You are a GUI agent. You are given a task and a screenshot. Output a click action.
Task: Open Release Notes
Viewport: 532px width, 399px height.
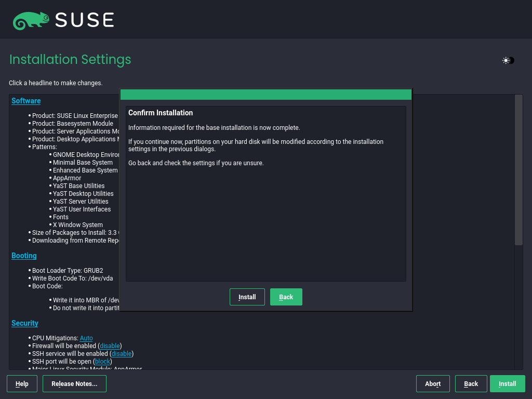[74, 384]
